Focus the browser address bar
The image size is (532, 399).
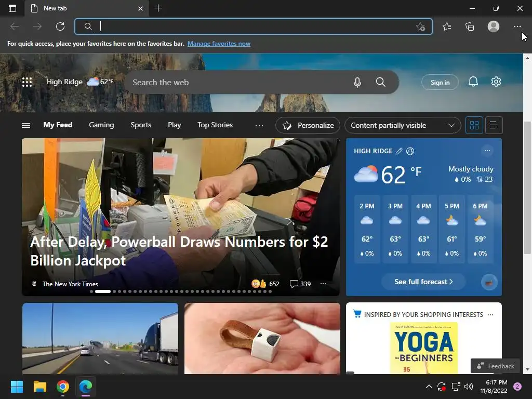254,26
